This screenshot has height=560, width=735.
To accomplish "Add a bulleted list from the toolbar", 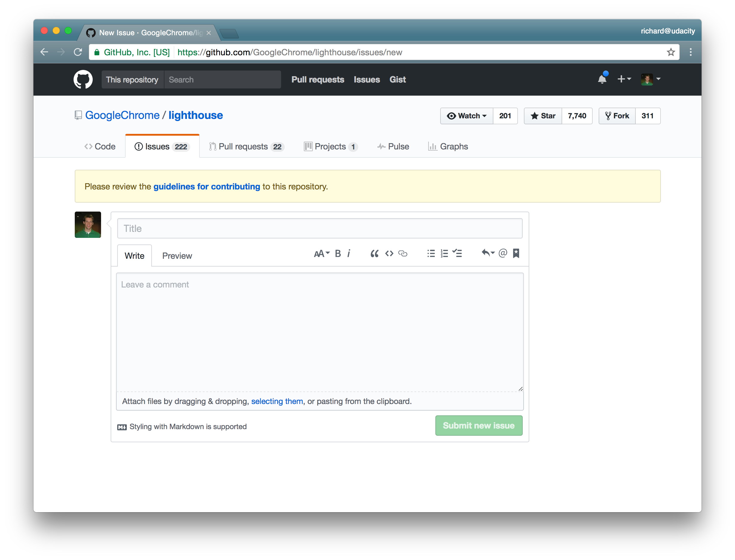I will (431, 254).
